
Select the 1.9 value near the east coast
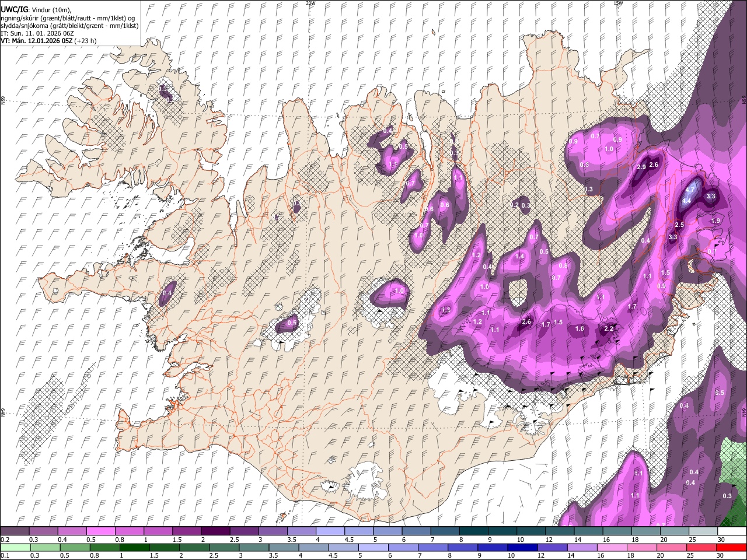click(715, 221)
